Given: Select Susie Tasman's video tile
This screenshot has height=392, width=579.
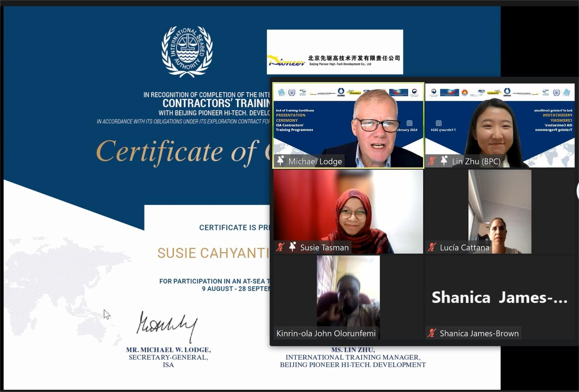Looking at the screenshot, I should click(x=348, y=211).
